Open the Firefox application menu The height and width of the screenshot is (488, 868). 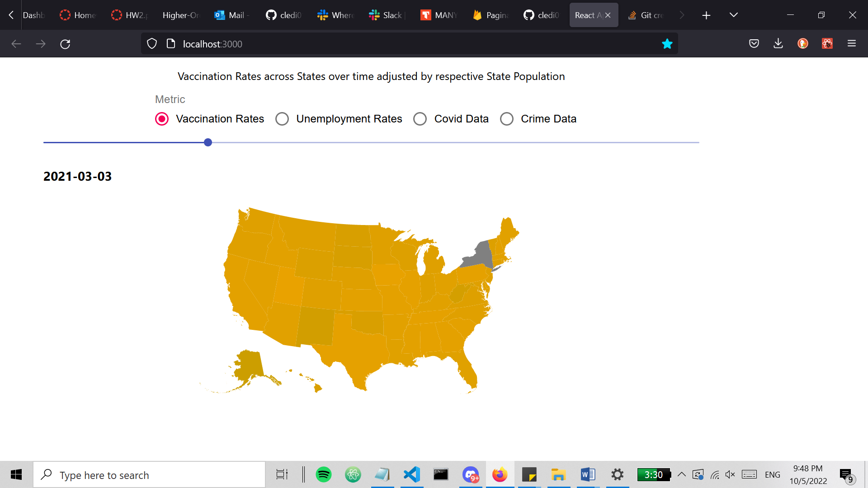click(852, 43)
